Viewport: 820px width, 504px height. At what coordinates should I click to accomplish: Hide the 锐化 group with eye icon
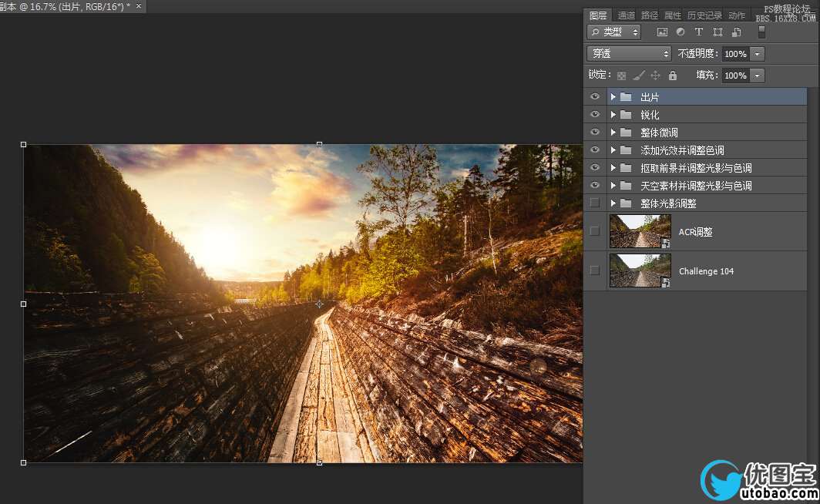coord(595,115)
